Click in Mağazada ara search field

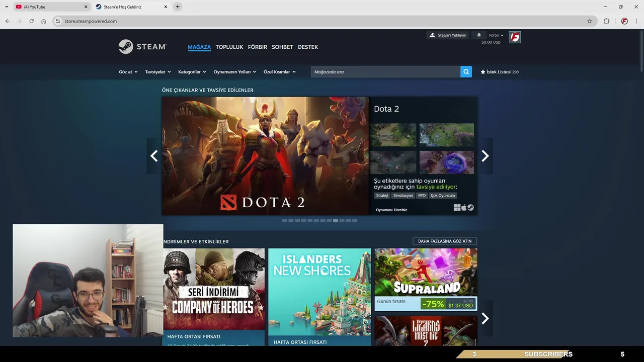[x=385, y=72]
